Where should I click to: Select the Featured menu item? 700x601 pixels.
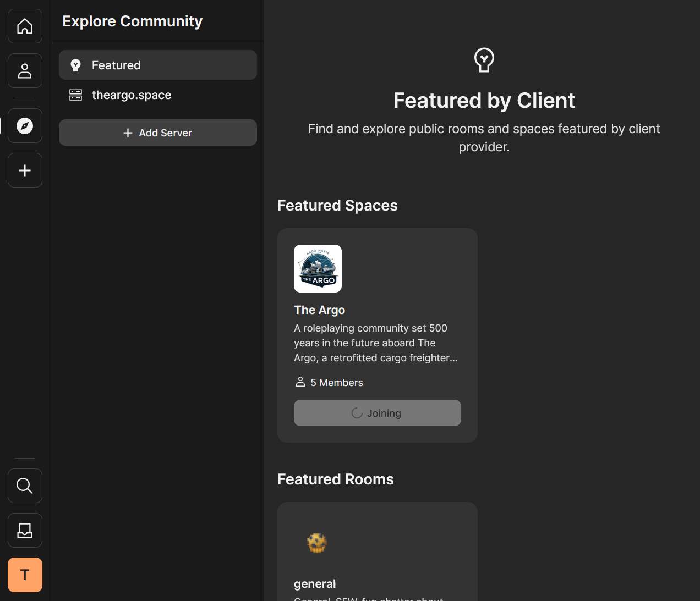coord(158,65)
